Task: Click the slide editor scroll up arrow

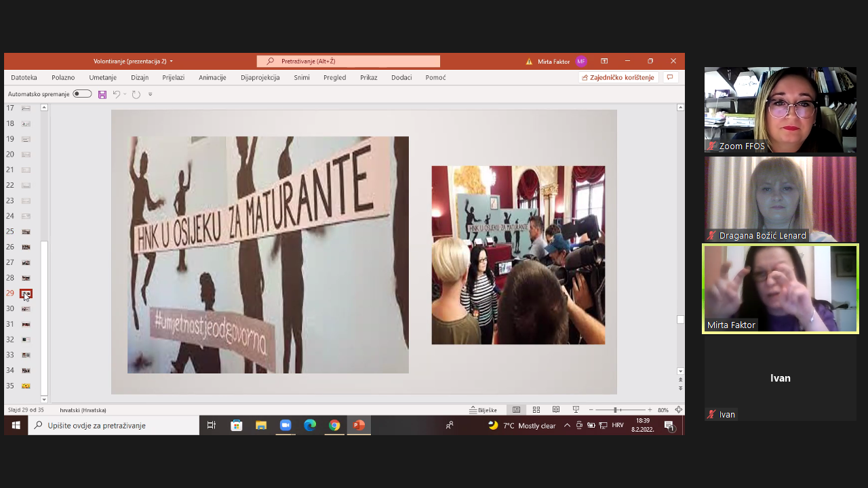Action: 681,107
